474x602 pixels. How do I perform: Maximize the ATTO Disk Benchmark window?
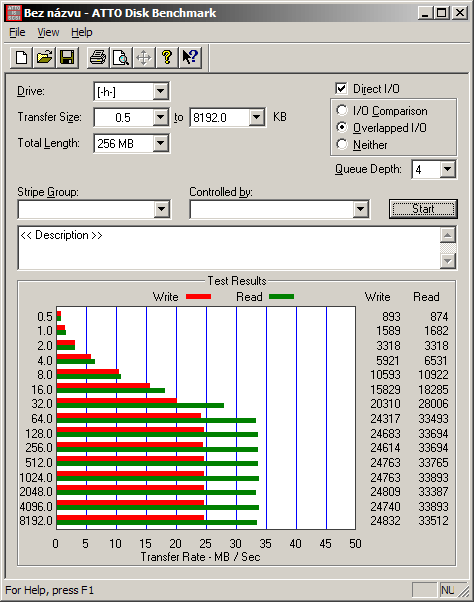coord(441,13)
